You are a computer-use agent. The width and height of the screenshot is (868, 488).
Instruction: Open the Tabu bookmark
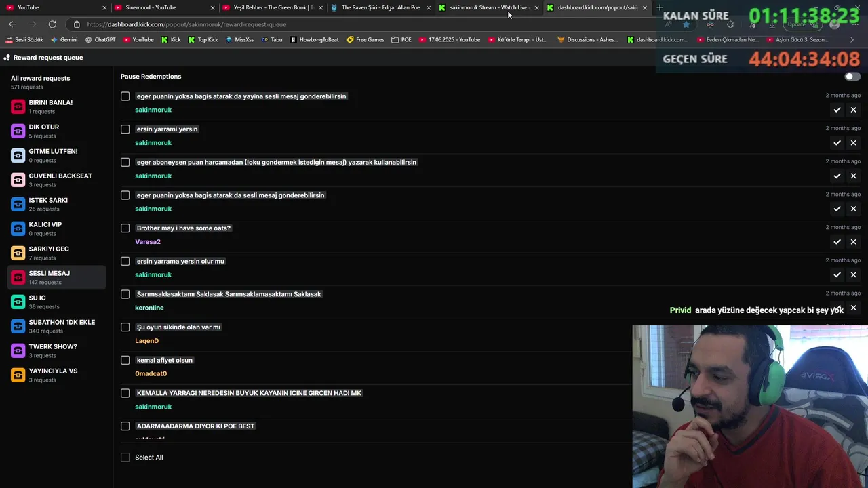tap(272, 39)
